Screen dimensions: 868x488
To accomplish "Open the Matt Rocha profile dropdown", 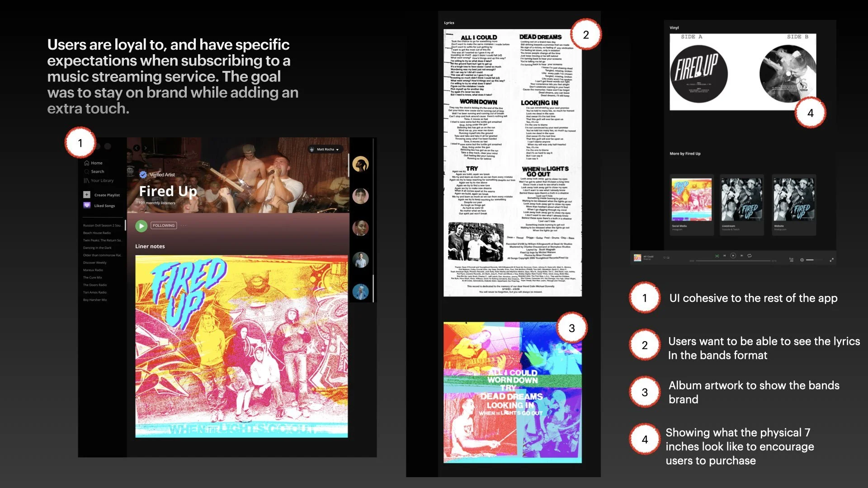I will [x=325, y=149].
